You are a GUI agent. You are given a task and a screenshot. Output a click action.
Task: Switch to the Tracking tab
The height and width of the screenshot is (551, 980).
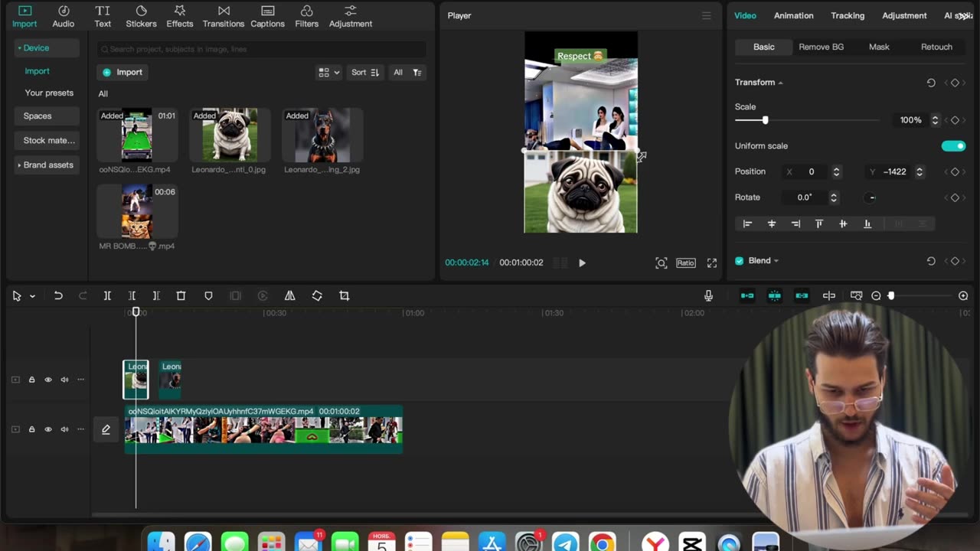coord(848,15)
